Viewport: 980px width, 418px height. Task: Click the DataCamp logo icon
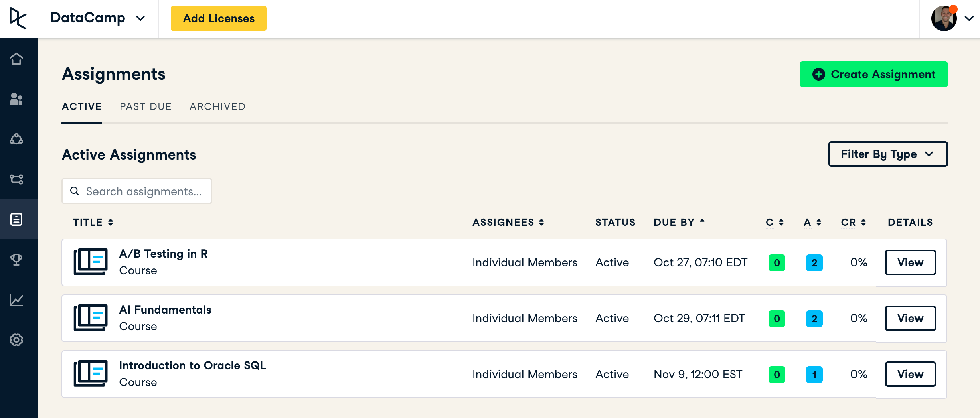tap(18, 18)
